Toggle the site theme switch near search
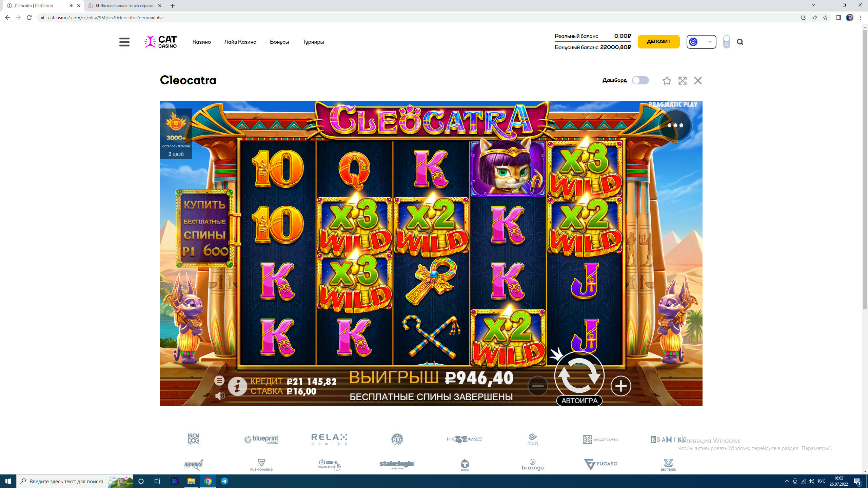The image size is (868, 488). [726, 42]
